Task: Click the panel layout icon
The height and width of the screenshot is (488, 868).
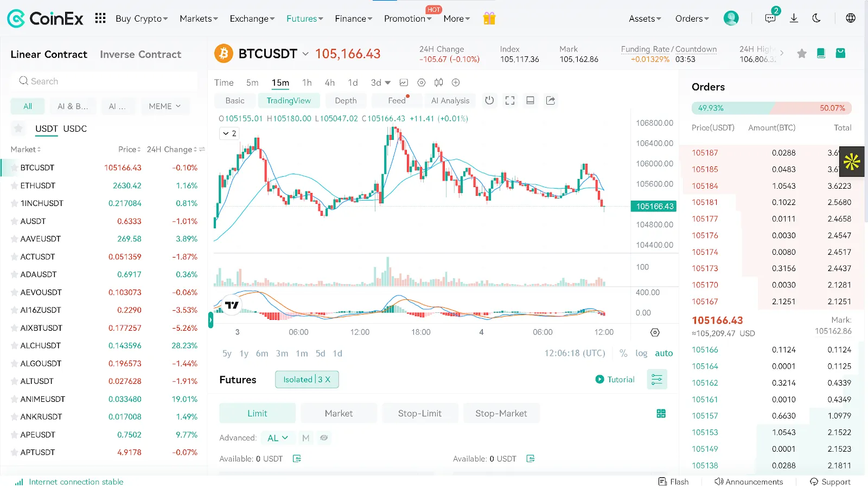Action: [531, 100]
